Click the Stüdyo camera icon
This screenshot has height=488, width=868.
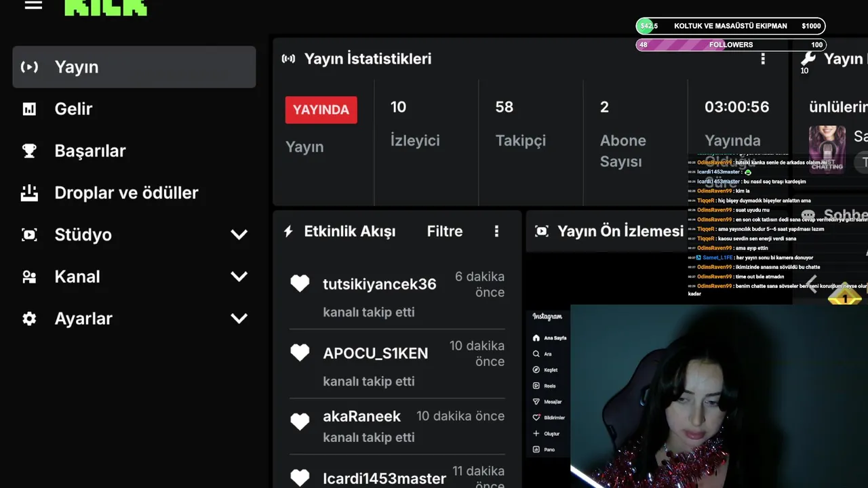pos(29,235)
